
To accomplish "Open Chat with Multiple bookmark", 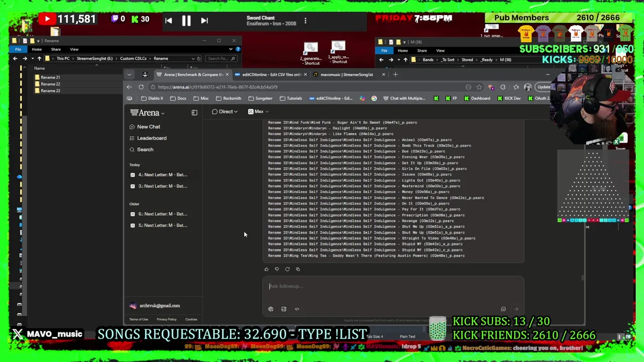I will tap(404, 99).
